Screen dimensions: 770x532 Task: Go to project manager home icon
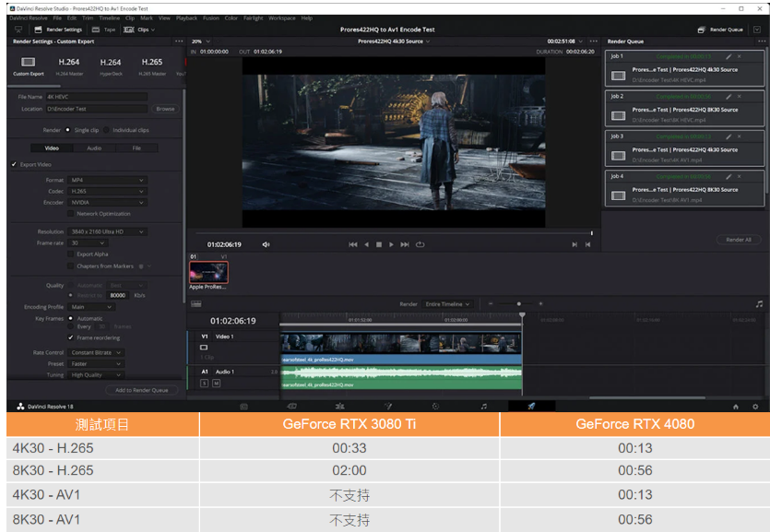coord(736,407)
